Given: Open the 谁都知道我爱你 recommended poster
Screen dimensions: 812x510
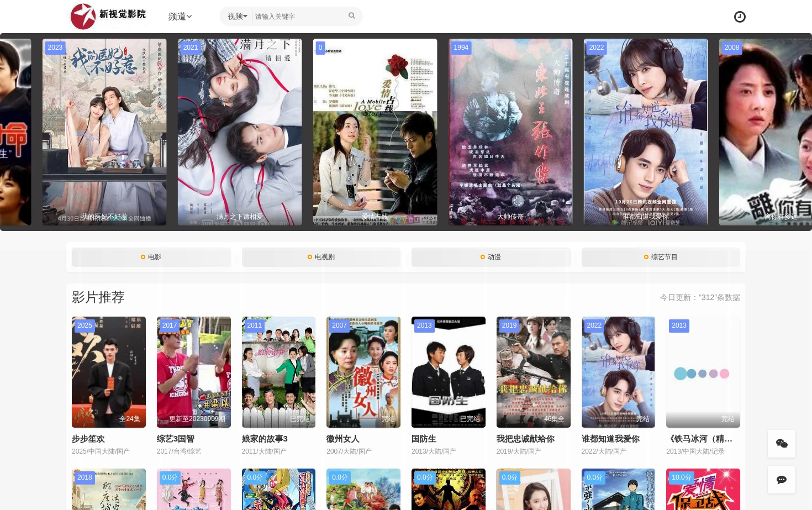Looking at the screenshot, I should click(618, 372).
